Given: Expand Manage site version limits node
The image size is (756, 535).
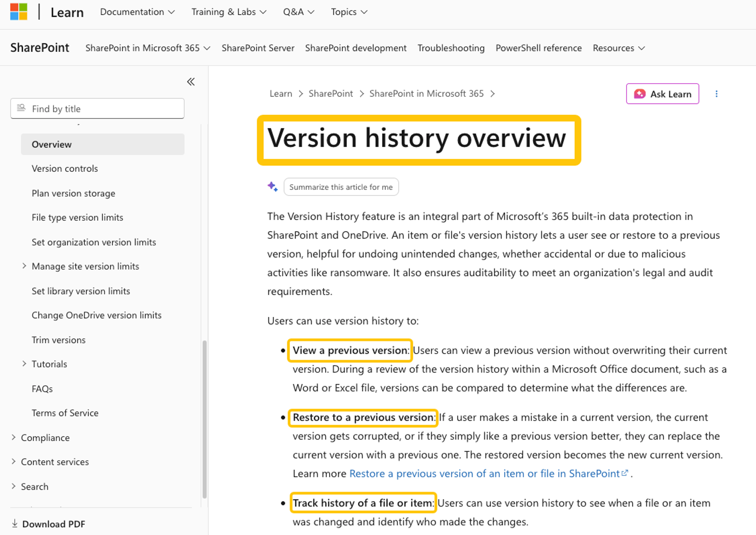Looking at the screenshot, I should pyautogui.click(x=24, y=266).
